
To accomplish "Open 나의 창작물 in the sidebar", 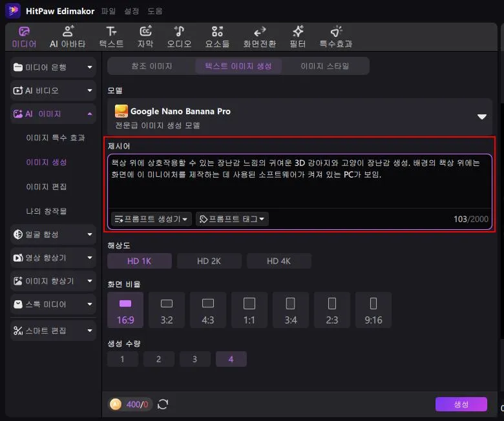I will [x=47, y=211].
